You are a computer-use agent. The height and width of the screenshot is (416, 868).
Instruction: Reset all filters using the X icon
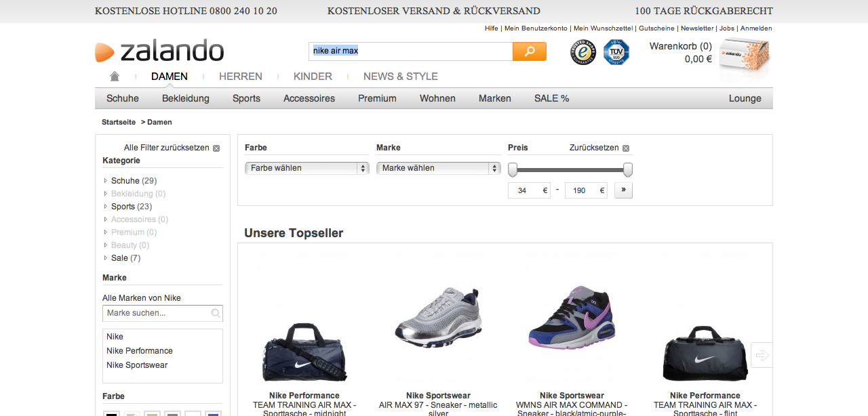(x=216, y=148)
